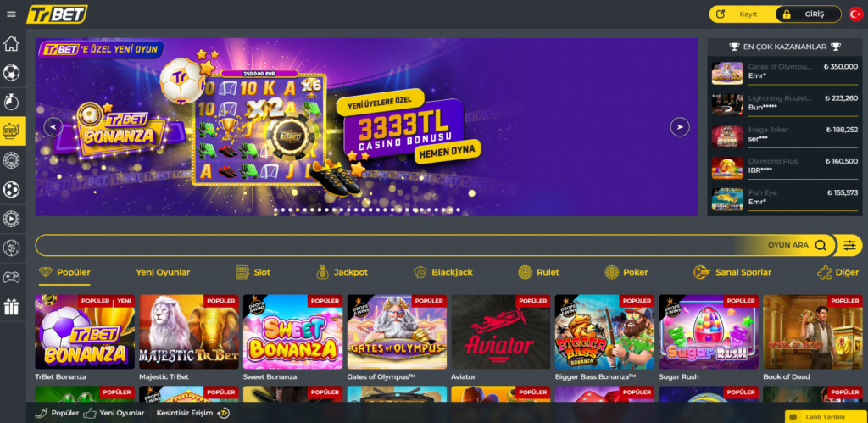Click the search magnifier icon

[x=821, y=245]
